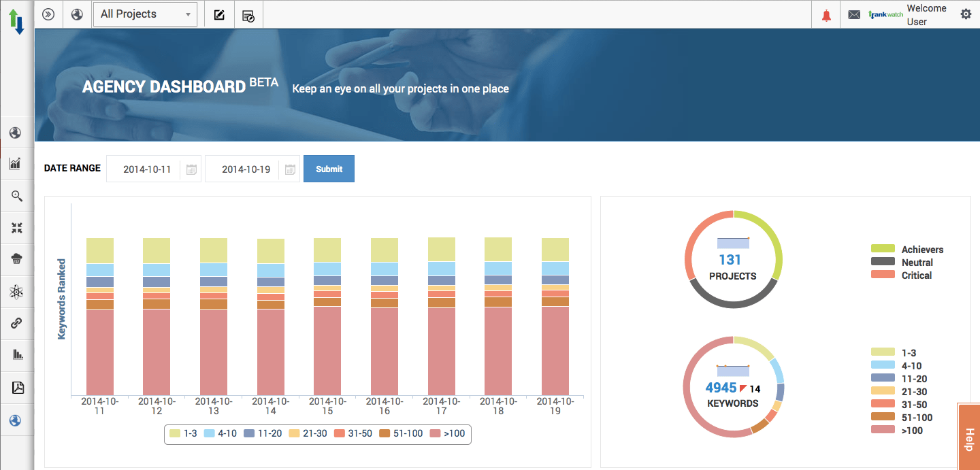Expand the sidebar with the double-chevron icon
This screenshot has width=980, height=470.
pyautogui.click(x=48, y=14)
